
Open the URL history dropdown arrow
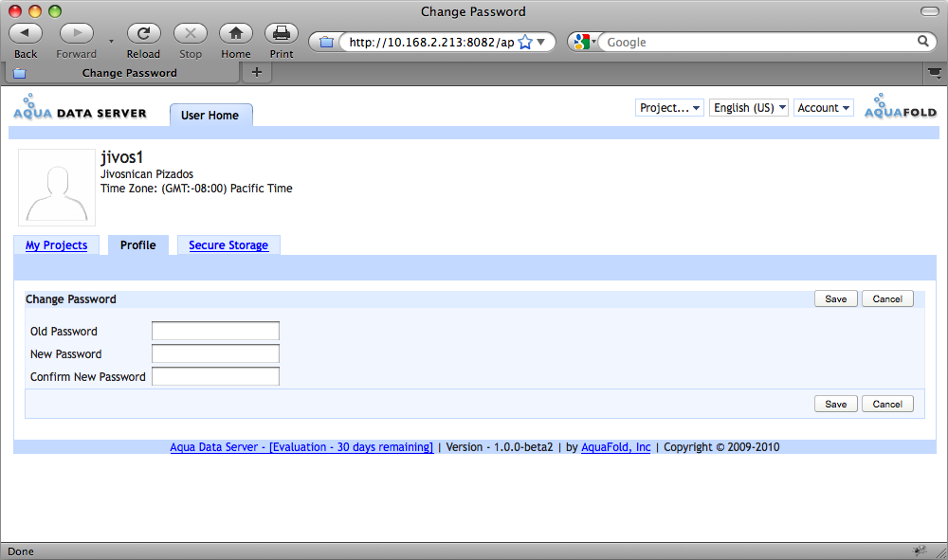(x=541, y=42)
